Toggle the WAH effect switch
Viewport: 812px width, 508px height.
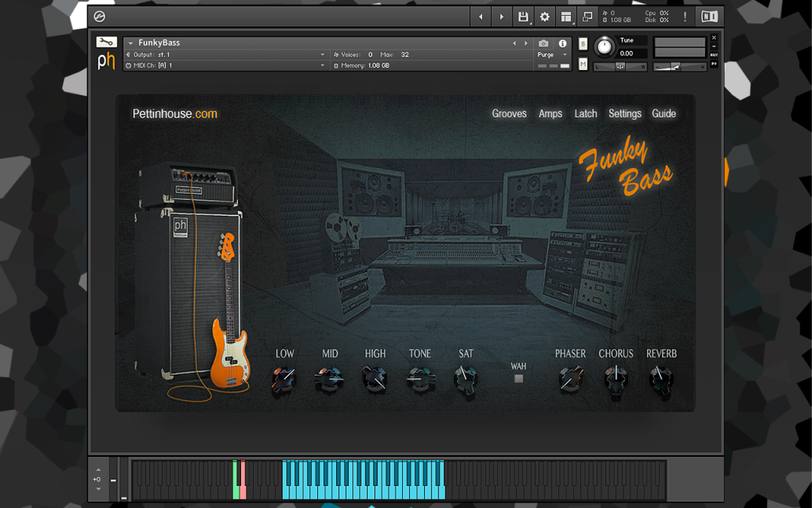coord(519,379)
